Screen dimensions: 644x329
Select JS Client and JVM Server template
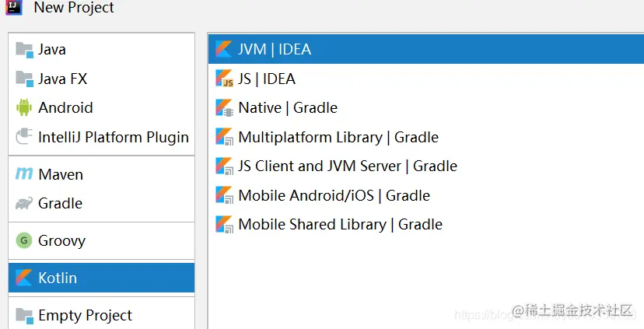348,166
